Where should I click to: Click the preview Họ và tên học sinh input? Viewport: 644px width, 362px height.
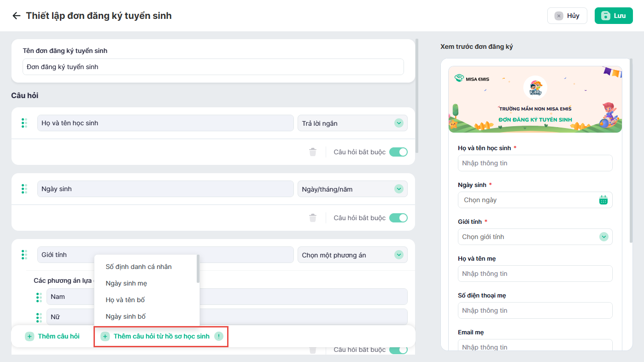click(535, 163)
